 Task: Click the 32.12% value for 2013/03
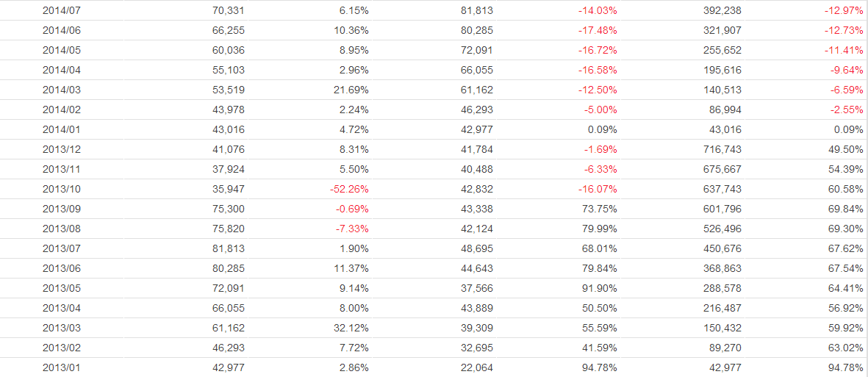351,328
